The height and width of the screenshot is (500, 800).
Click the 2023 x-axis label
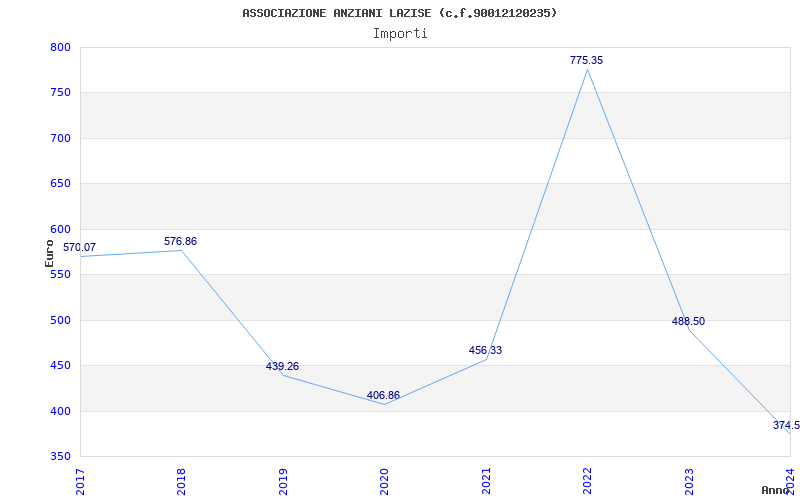coord(689,481)
